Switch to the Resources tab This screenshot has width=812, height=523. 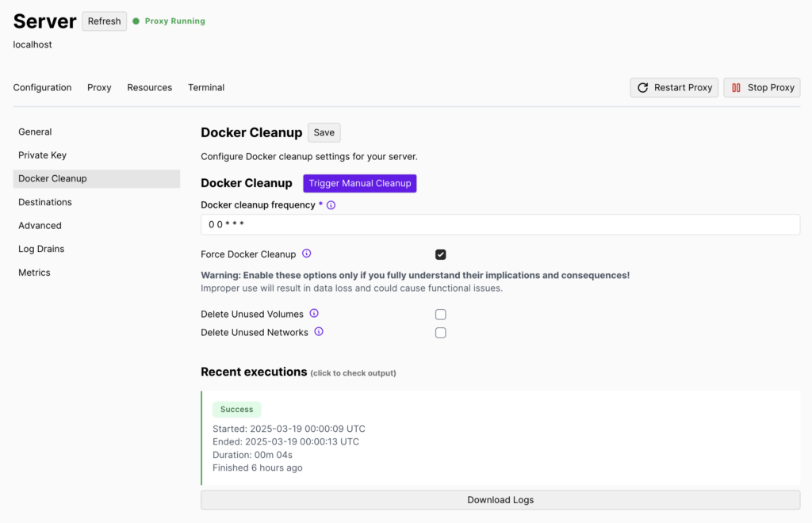[x=149, y=87]
